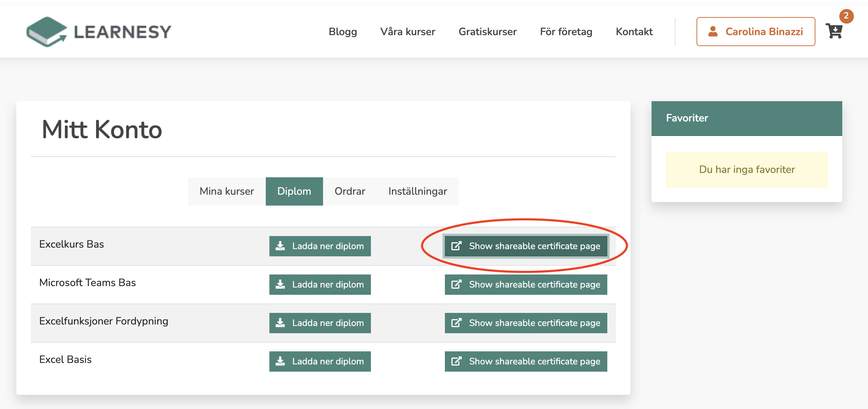Click download icon in Microsoft Teams Bas row
The image size is (868, 409).
280,284
